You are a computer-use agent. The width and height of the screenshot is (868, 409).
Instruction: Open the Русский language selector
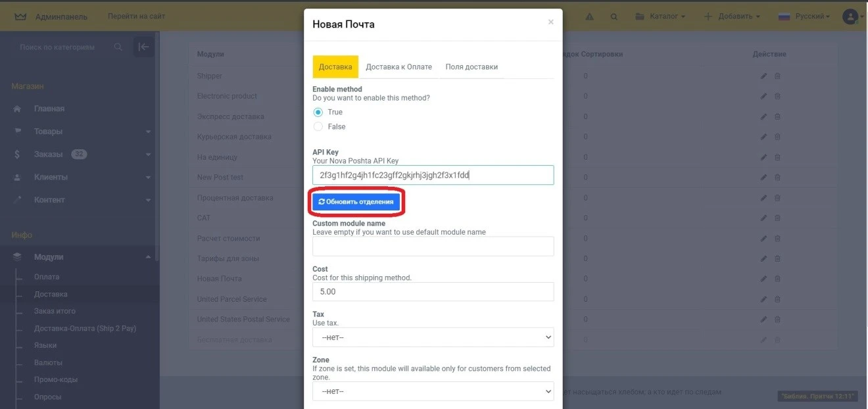pyautogui.click(x=804, y=16)
